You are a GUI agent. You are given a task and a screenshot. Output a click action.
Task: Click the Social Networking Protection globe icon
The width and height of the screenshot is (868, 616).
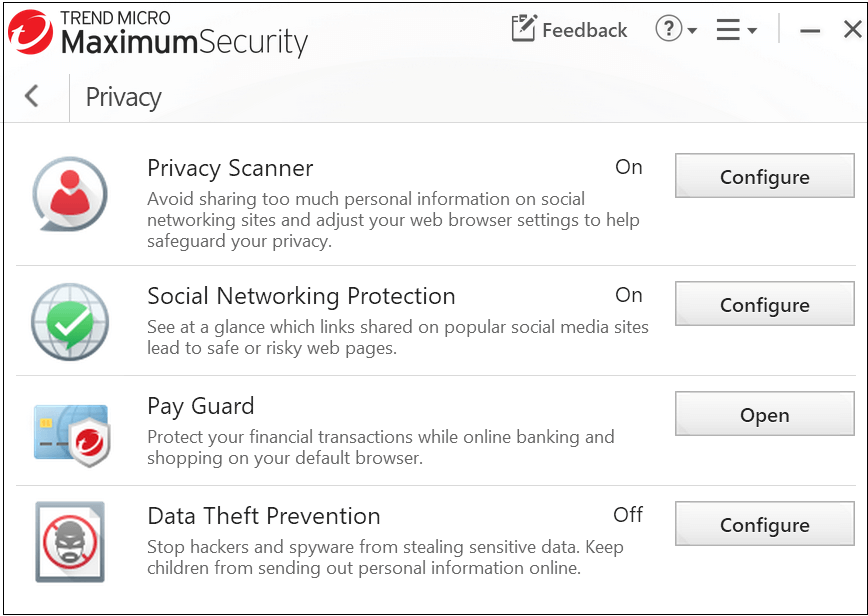(x=70, y=322)
